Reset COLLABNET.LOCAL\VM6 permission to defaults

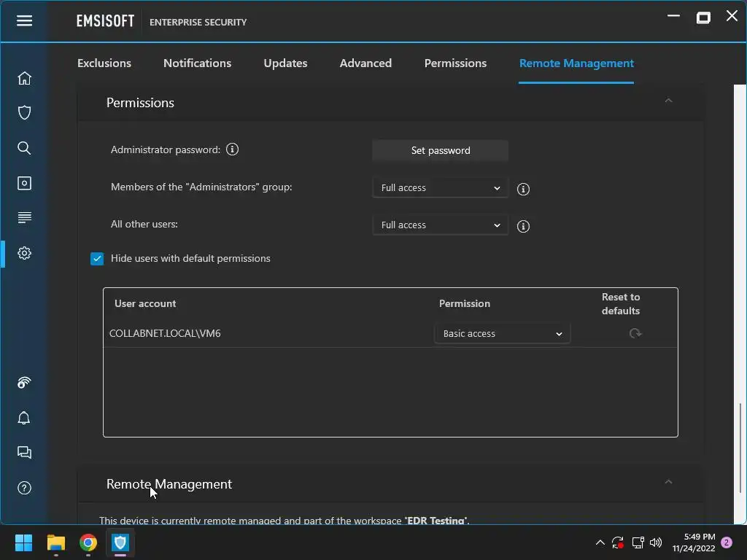(635, 333)
